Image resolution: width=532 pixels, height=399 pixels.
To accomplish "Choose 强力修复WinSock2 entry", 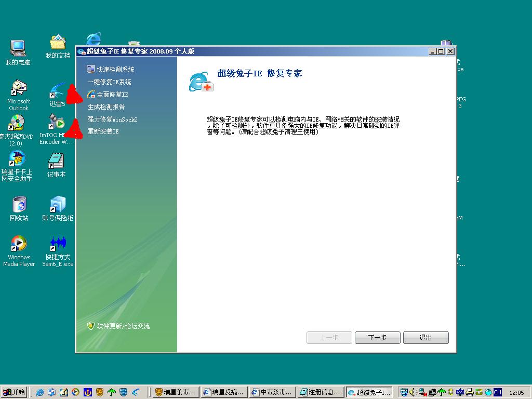I will [x=112, y=119].
